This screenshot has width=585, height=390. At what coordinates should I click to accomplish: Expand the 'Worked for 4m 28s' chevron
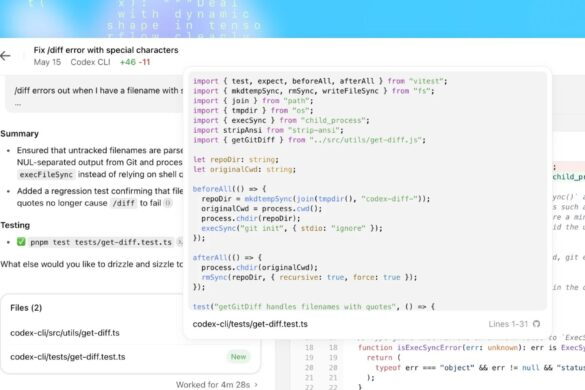(256, 384)
